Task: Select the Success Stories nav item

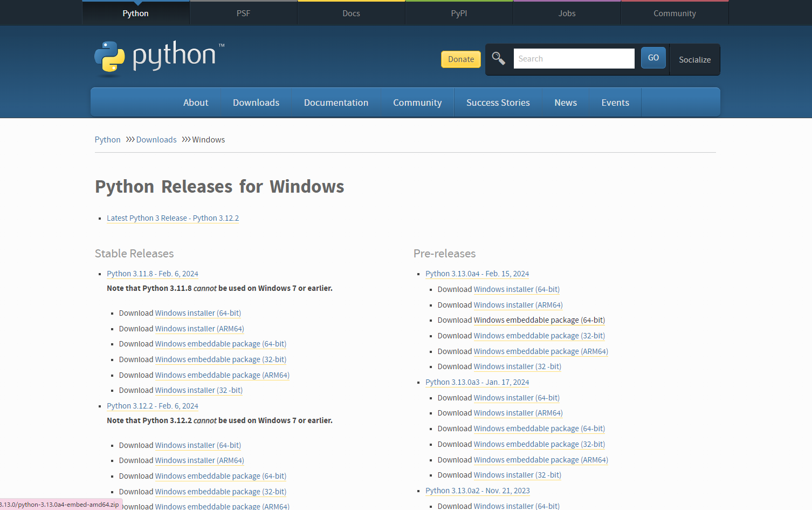Action: 498,103
